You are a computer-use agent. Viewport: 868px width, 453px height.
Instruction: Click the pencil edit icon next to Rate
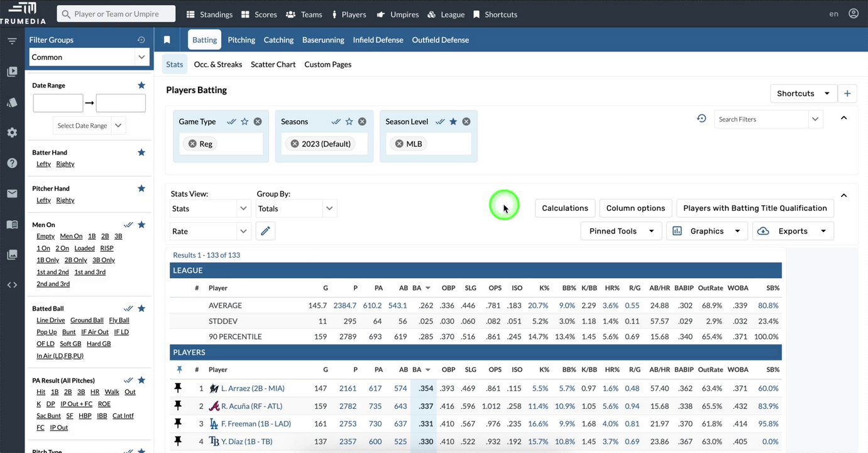265,232
